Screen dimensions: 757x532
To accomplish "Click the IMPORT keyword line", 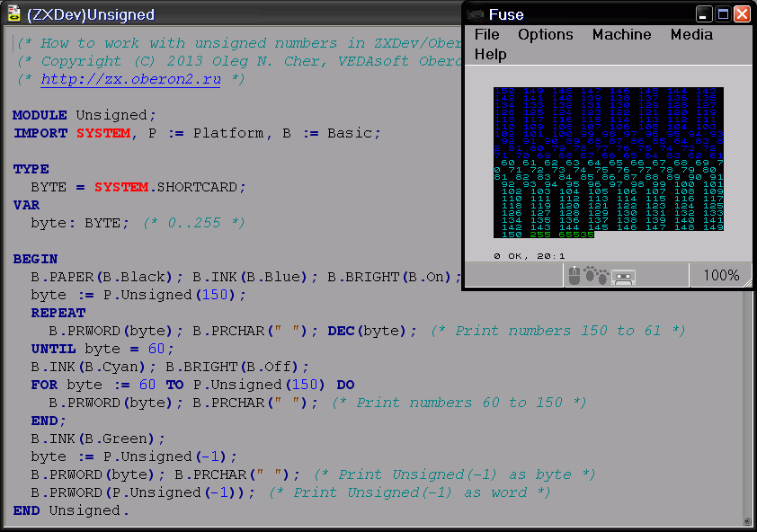I will click(197, 133).
